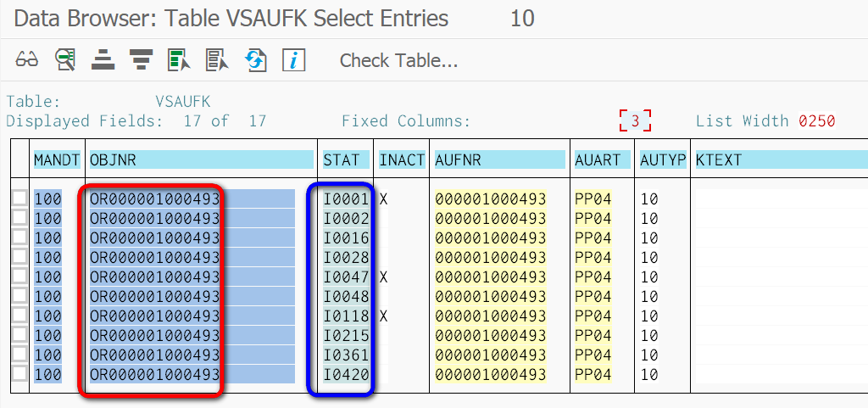Click the magnifier details icon in toolbar
The image size is (868, 408).
click(64, 59)
